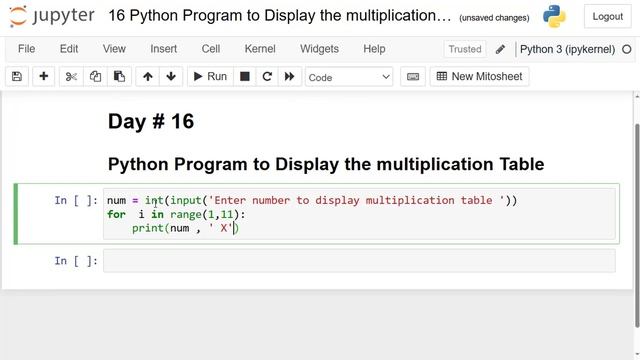Restart the kernel
This screenshot has width=640, height=360.
pyautogui.click(x=267, y=76)
